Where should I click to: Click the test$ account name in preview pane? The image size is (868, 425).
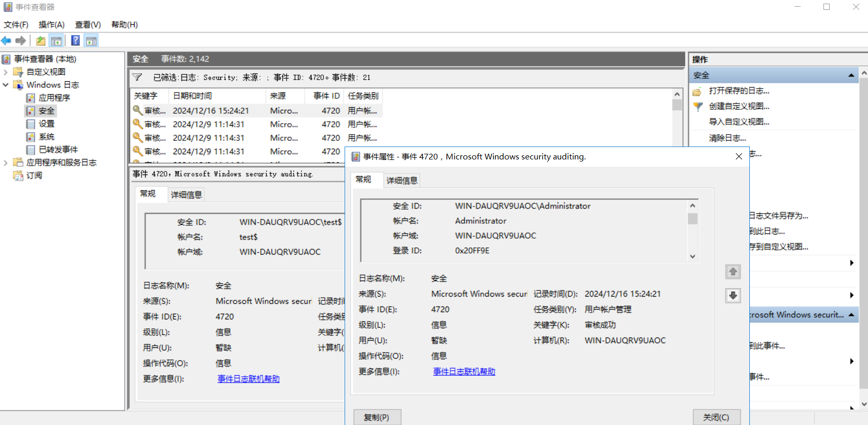point(248,237)
